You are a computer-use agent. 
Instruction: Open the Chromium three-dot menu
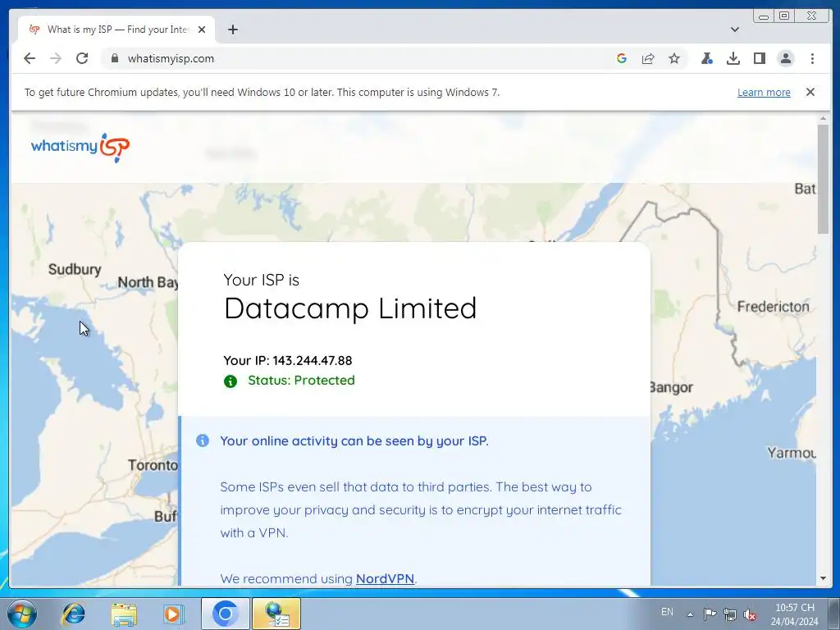click(812, 58)
